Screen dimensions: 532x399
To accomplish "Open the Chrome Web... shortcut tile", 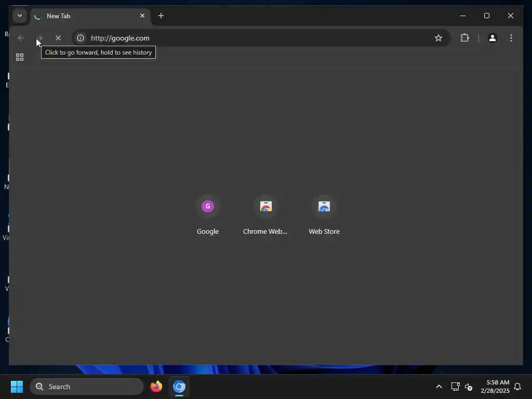I will tap(265, 216).
